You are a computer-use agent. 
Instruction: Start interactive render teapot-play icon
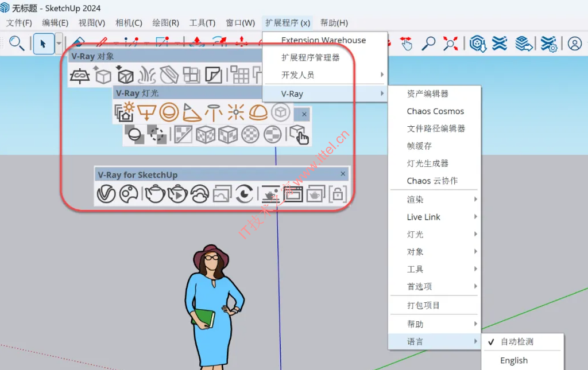click(177, 194)
